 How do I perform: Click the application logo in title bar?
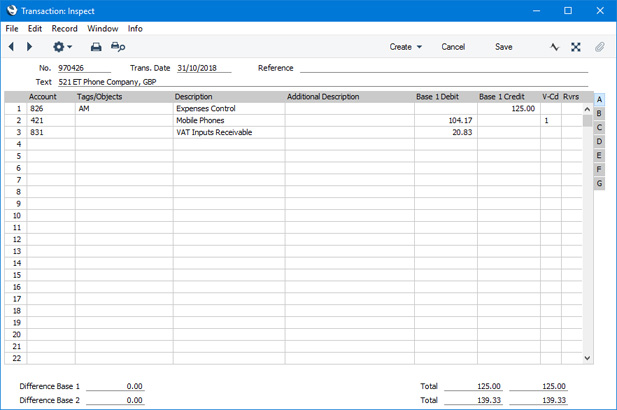[12, 11]
